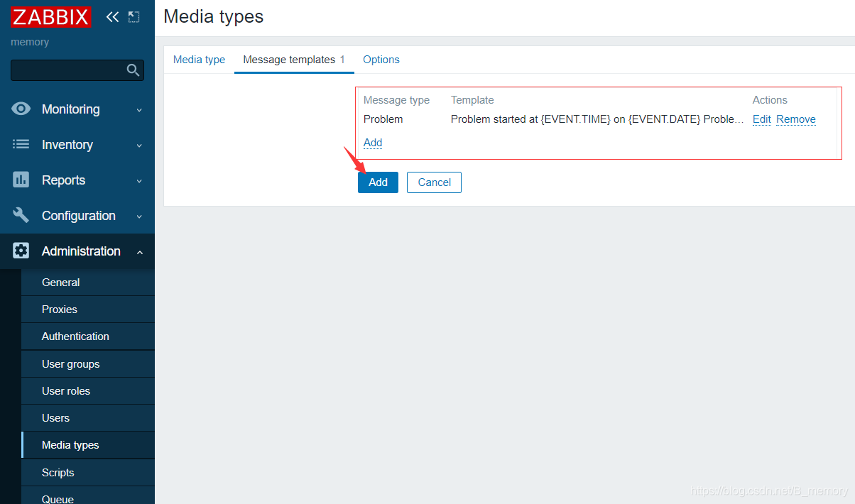This screenshot has height=504, width=855.
Task: Collapse sidebar with double-chevron icon
Action: point(112,17)
